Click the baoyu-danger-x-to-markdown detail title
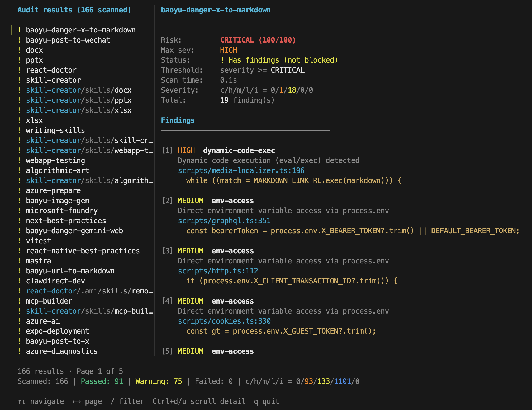Viewport: 532px width, 410px height. [x=216, y=10]
